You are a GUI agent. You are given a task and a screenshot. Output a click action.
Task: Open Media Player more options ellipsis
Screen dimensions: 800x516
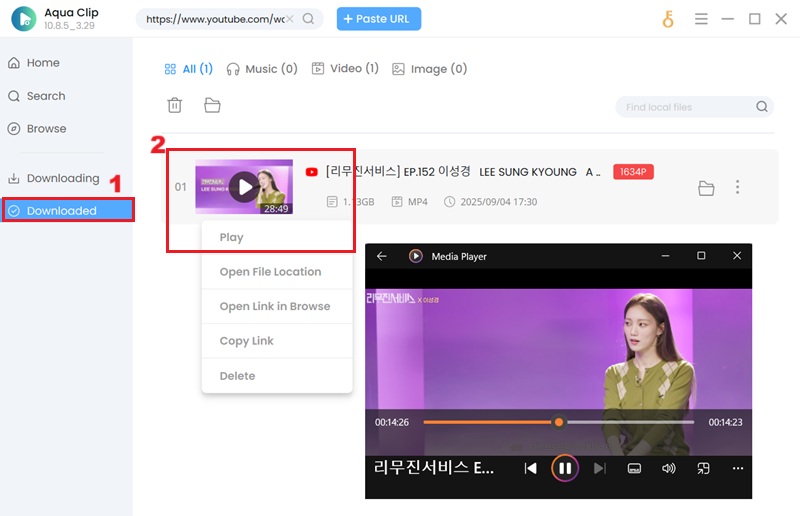[x=738, y=468]
